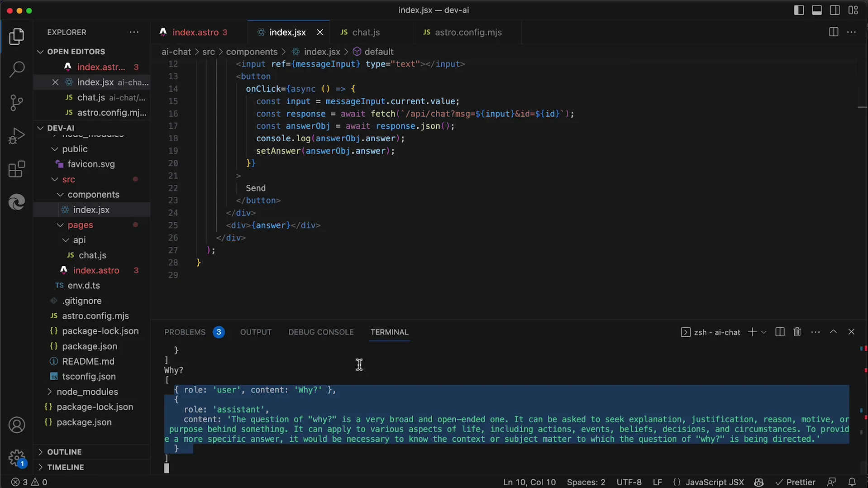The image size is (868, 488).
Task: Toggle the secondary side bar layout icon
Action: pos(835,10)
